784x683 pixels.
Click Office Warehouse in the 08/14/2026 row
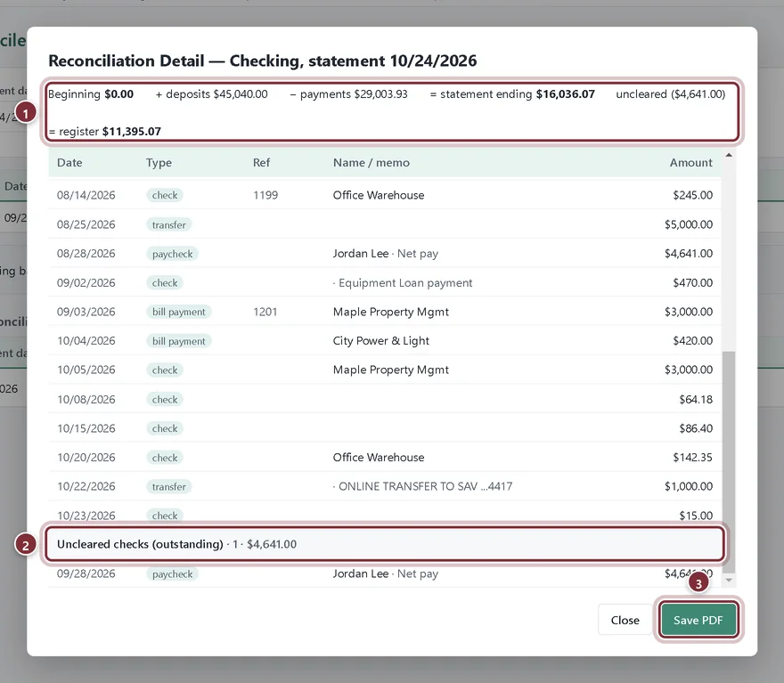tap(379, 195)
